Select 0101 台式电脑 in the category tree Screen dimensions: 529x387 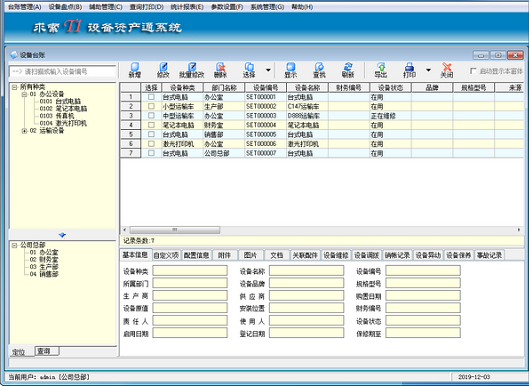point(60,101)
